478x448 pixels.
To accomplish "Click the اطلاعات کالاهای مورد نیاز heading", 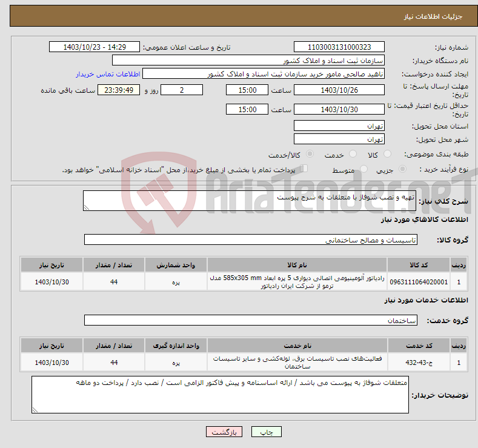I will pyautogui.click(x=424, y=219).
